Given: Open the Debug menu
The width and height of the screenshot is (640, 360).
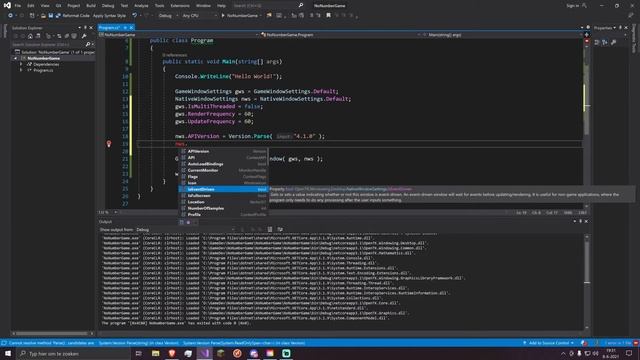Looking at the screenshot, I should (108, 6).
